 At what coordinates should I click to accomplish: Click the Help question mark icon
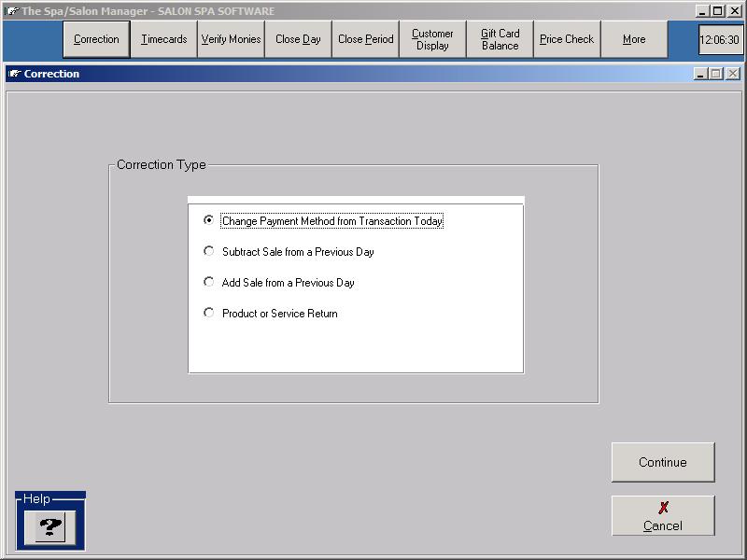[49, 527]
